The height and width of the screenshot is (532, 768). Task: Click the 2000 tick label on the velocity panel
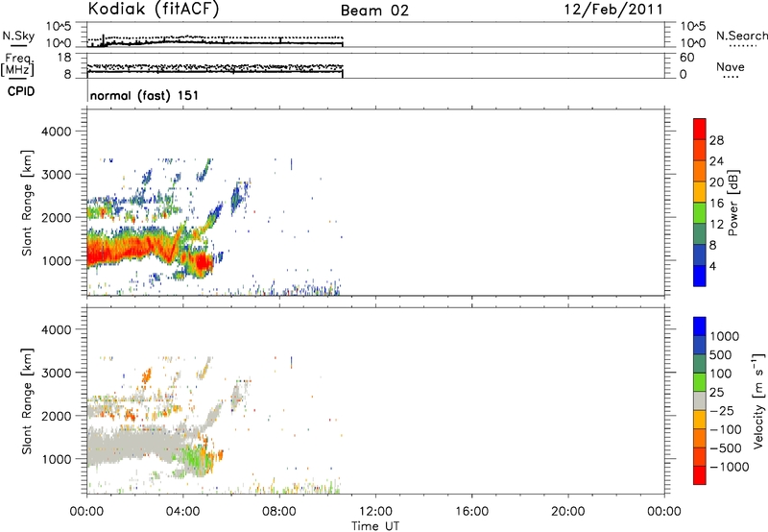coord(57,416)
